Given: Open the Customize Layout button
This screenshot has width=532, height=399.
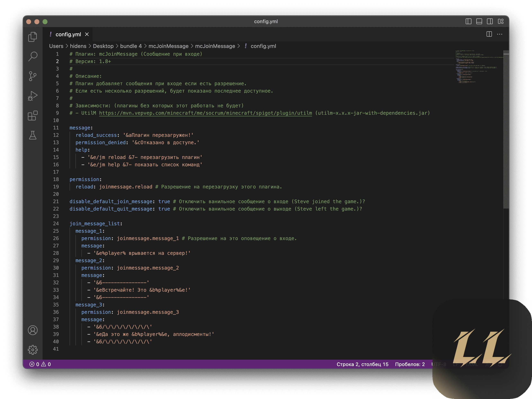Looking at the screenshot, I should coord(501,22).
